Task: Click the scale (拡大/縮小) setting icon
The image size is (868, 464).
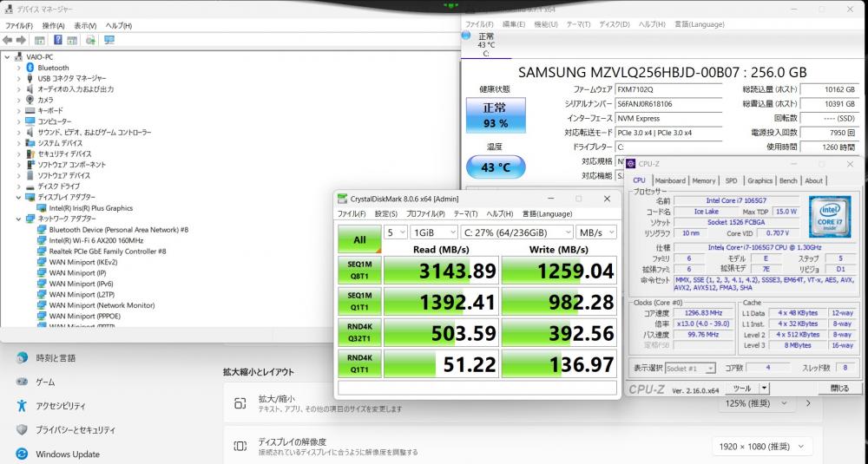Action: [x=240, y=403]
